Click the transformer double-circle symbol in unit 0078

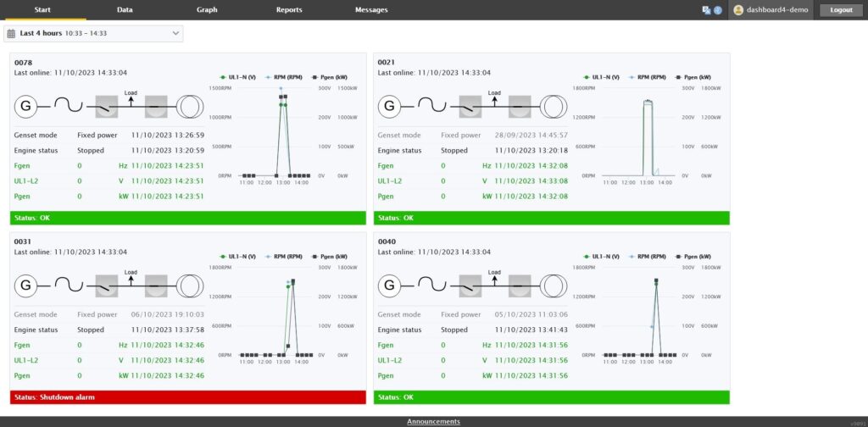[x=191, y=106]
